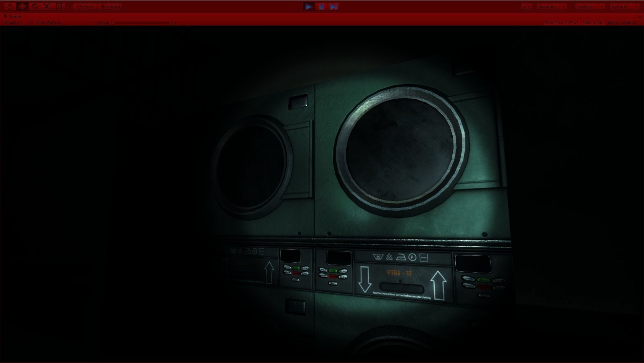Viewport: 644px width, 363px height.
Task: Pause the running game
Action: pyautogui.click(x=321, y=7)
